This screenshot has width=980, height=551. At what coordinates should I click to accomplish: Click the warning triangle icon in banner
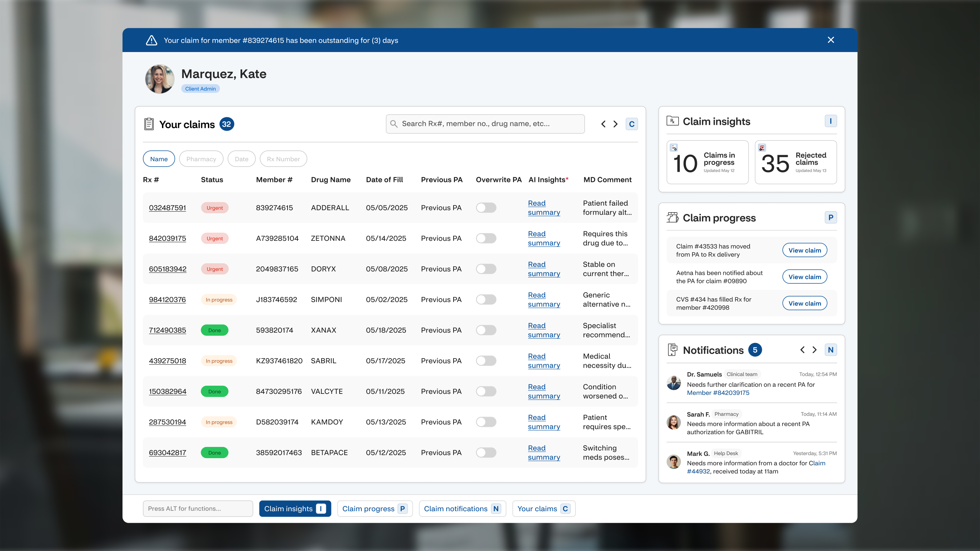coord(151,40)
